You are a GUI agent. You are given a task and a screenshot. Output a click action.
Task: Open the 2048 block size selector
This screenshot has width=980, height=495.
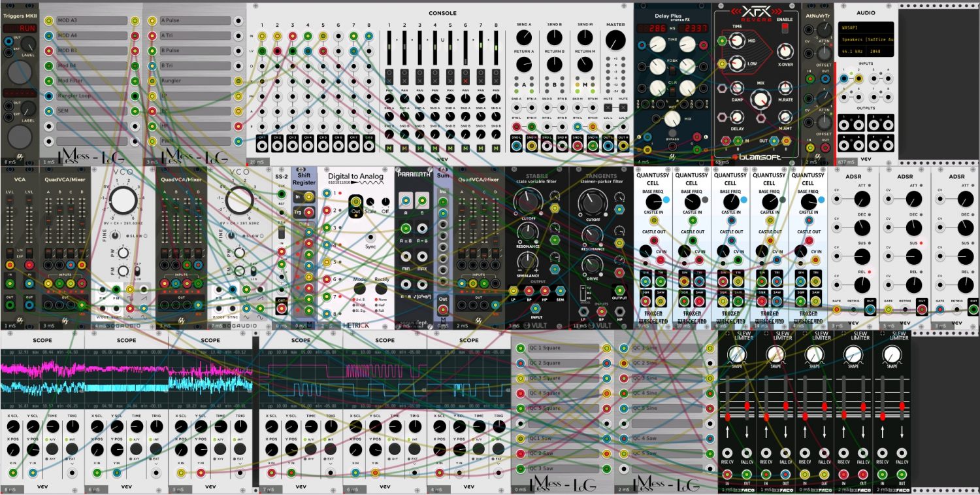point(879,50)
